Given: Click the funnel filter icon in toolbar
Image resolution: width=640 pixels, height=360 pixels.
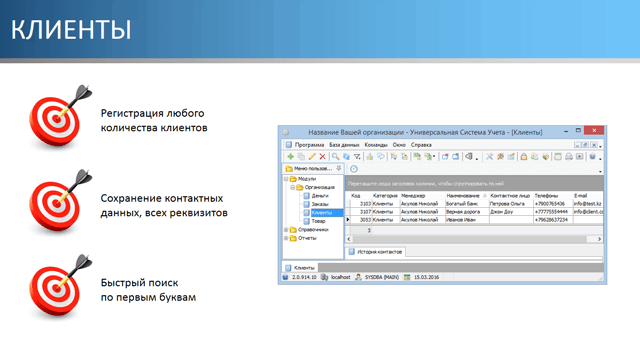Looking at the screenshot, I should coord(357,157).
